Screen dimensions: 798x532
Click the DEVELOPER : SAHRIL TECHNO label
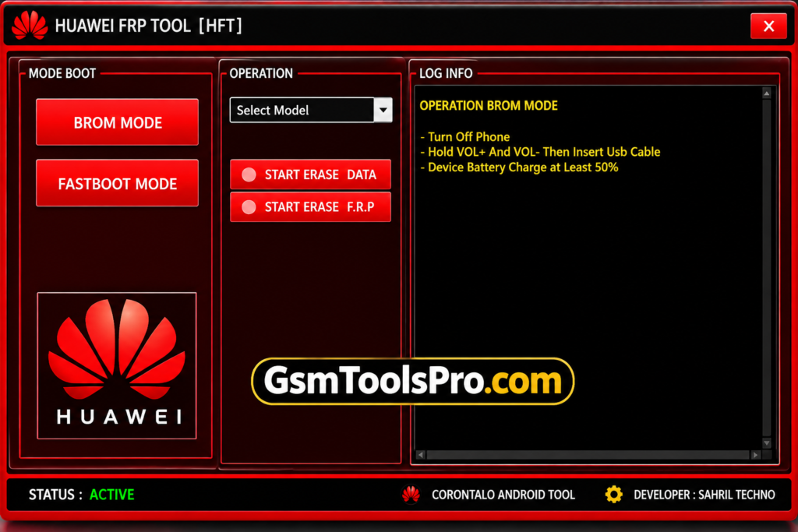(x=704, y=495)
